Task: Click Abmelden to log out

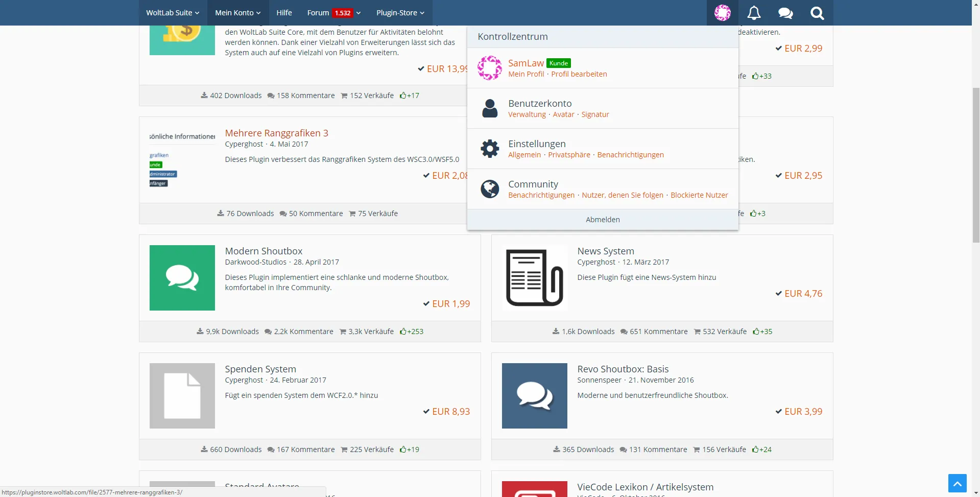Action: coord(603,220)
